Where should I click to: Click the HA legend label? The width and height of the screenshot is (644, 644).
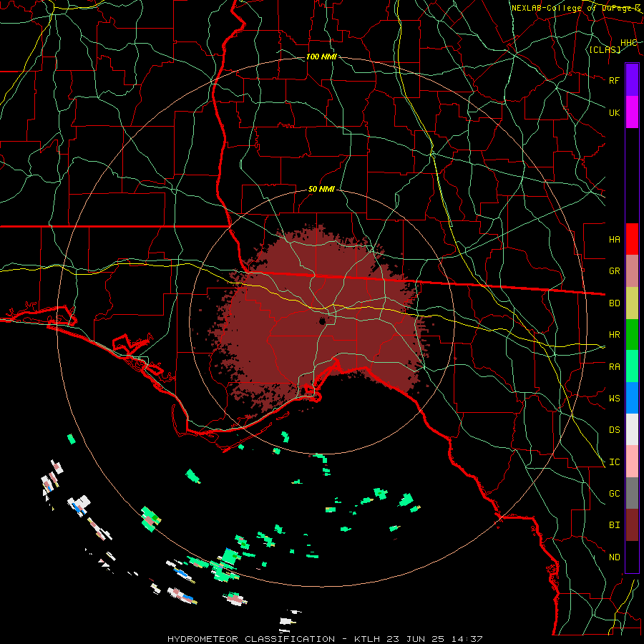tap(615, 239)
